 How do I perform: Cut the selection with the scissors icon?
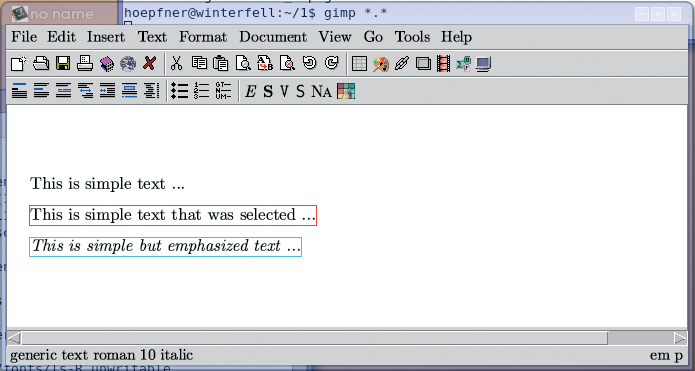coord(176,64)
